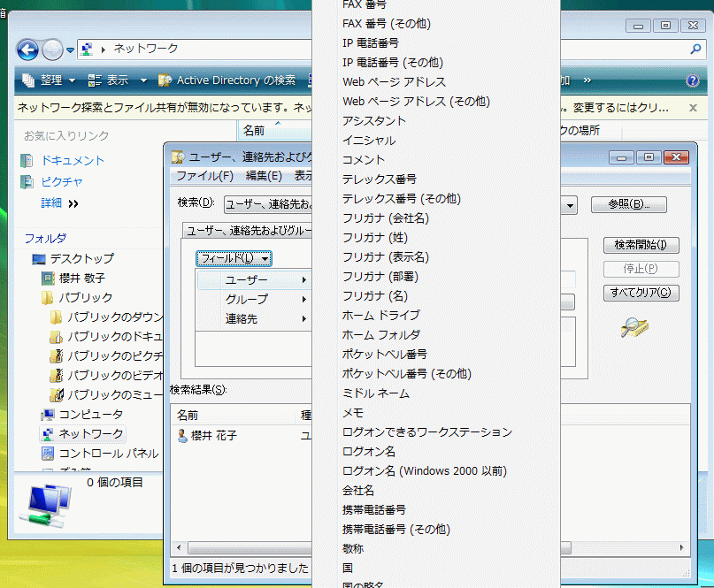Choose ログオン名 (Windows 2000 以前) field
714x588 pixels.
pyautogui.click(x=425, y=471)
